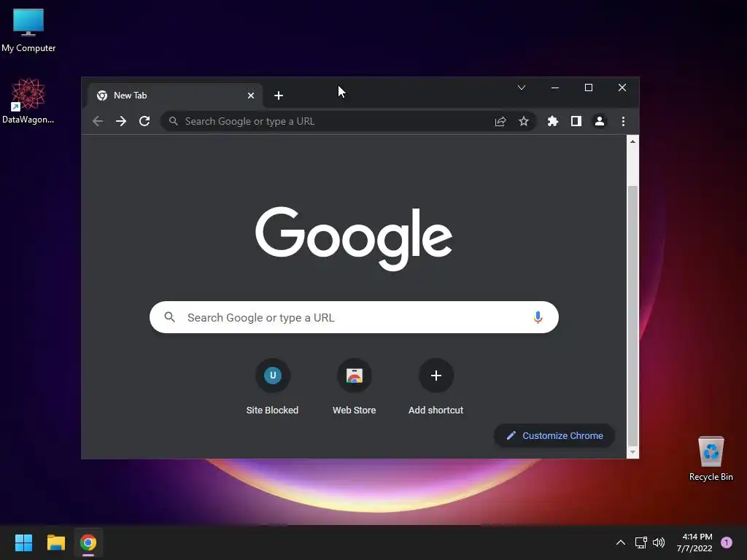The width and height of the screenshot is (747, 560).
Task: Click the Chrome back arrow
Action: point(98,121)
